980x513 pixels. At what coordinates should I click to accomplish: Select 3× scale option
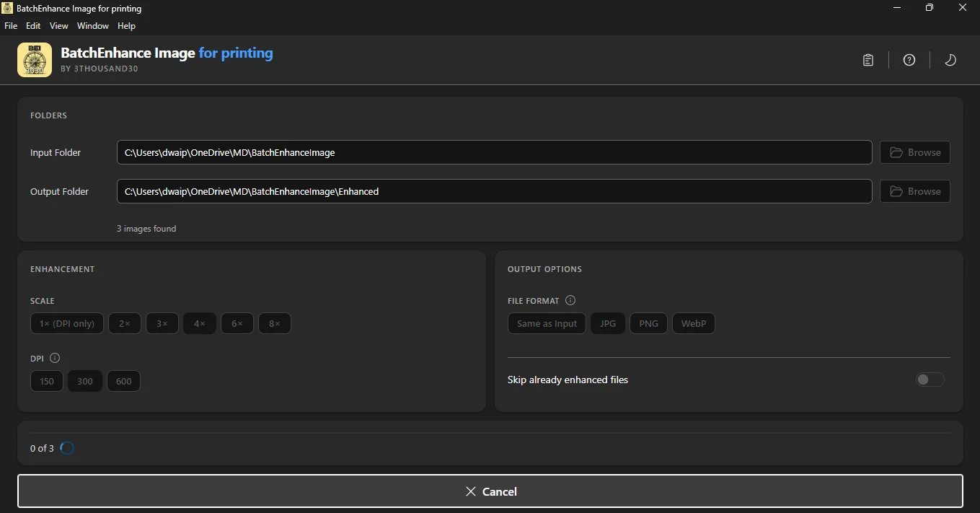click(162, 323)
